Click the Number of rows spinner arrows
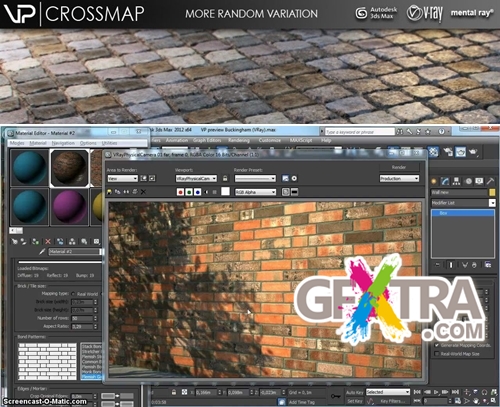The height and width of the screenshot is (407, 500). pyautogui.click(x=95, y=318)
